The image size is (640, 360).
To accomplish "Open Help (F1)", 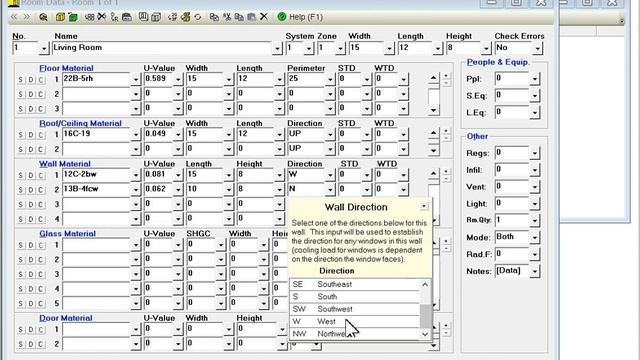I will 300,17.
